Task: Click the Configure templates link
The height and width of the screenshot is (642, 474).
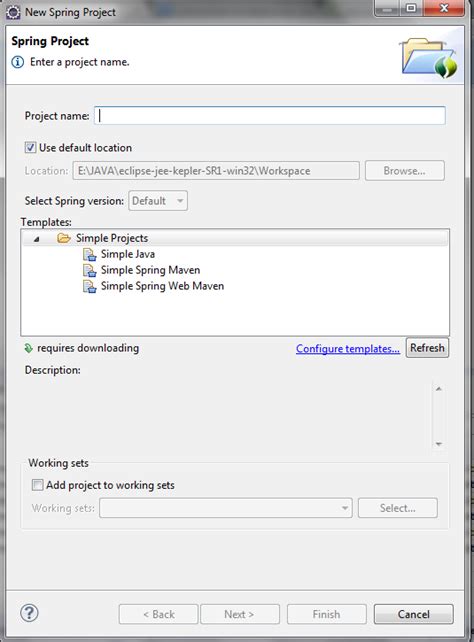Action: click(348, 348)
